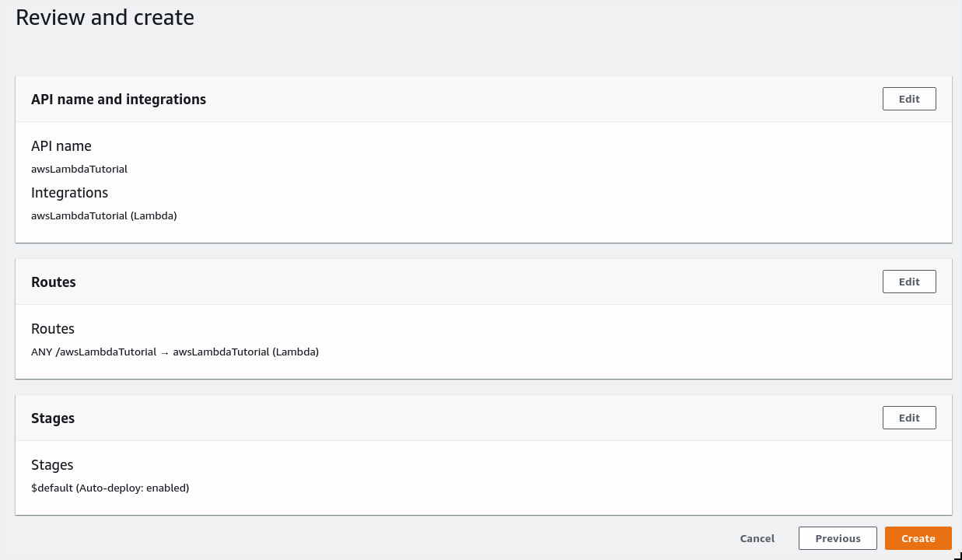Click the bold Routes section header
The height and width of the screenshot is (560, 962).
[x=54, y=282]
